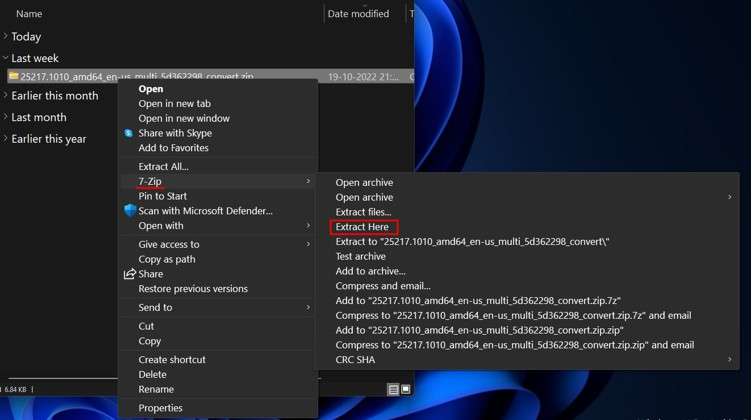Open the Open with submenu arrow
This screenshot has height=420, width=752.
[x=308, y=225]
